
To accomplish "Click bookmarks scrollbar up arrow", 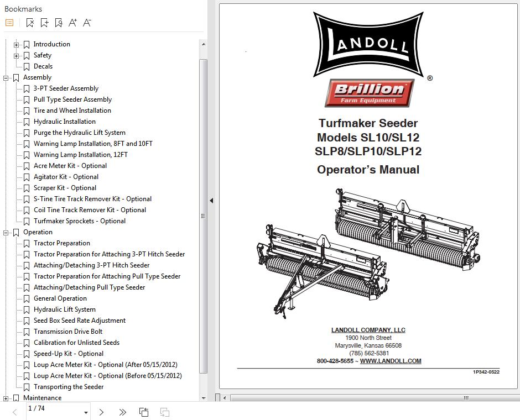I will (x=204, y=44).
